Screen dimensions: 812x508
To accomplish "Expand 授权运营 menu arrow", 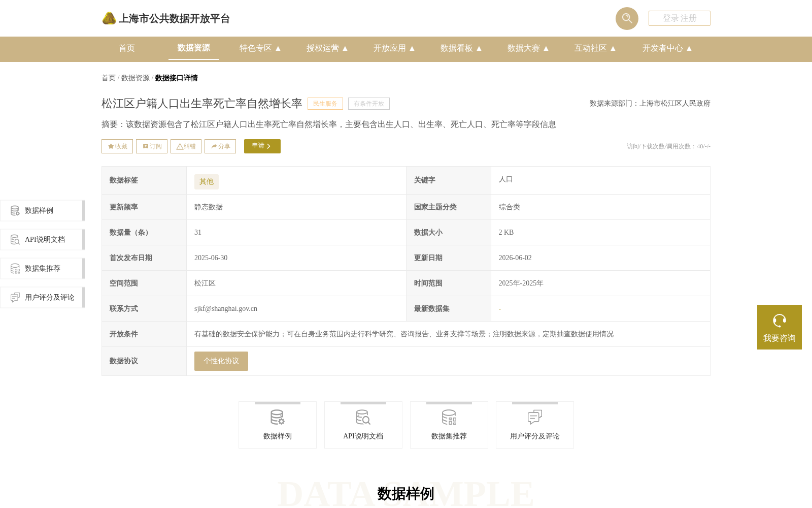I will 345,48.
